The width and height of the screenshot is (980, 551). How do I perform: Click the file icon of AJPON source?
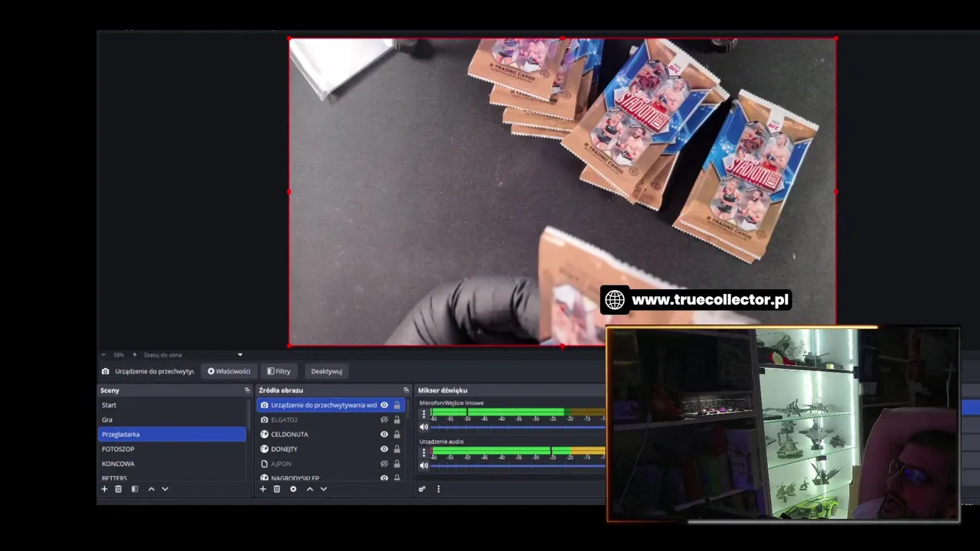point(264,464)
